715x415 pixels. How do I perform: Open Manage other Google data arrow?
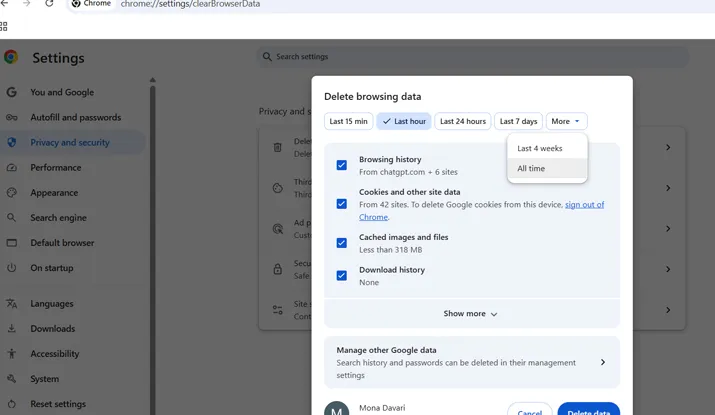pos(602,362)
